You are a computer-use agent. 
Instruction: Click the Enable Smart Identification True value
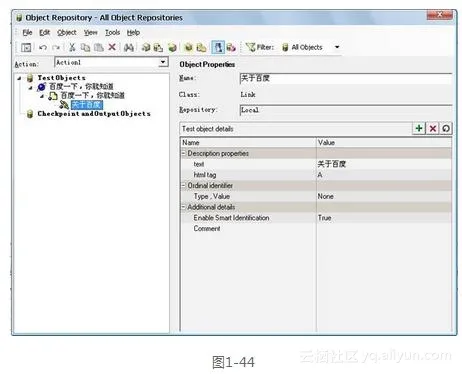[x=324, y=218]
